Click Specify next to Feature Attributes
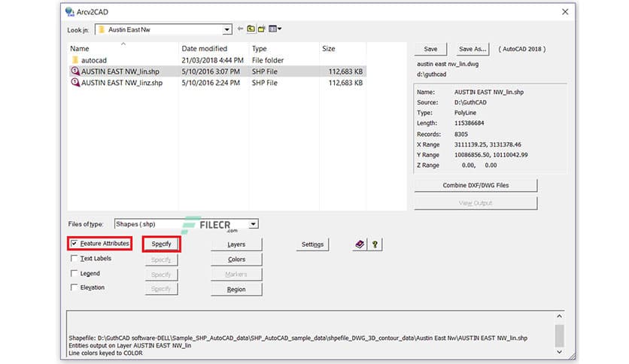 point(161,244)
